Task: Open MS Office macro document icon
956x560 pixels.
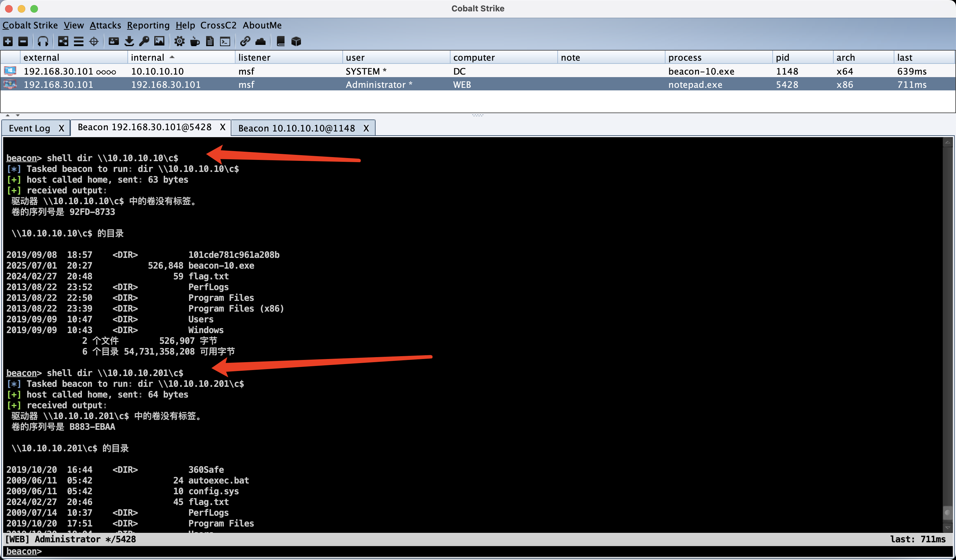Action: pyautogui.click(x=210, y=41)
